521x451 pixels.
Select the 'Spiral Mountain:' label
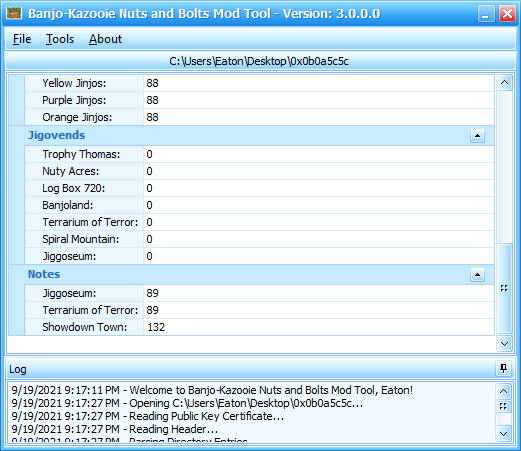[80, 239]
